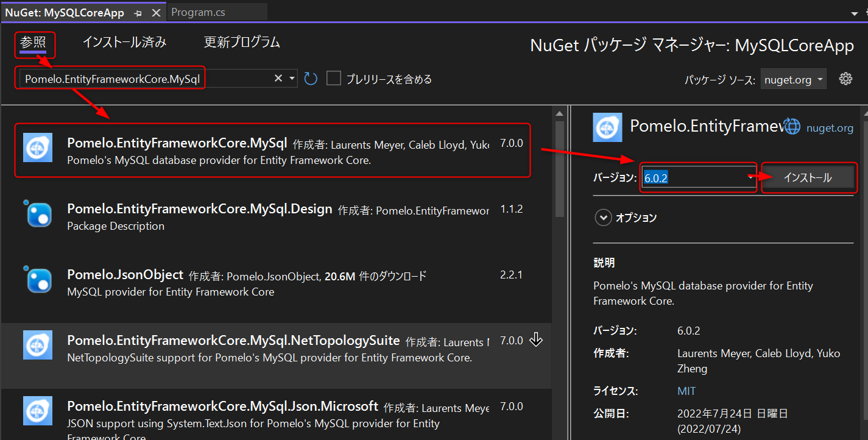This screenshot has height=440, width=868.
Task: Click the download icon on NetTopologySuite package
Action: coord(536,339)
